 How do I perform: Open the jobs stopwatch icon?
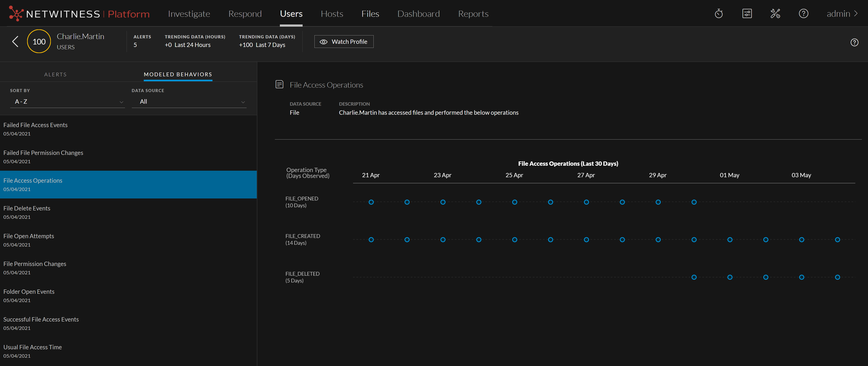click(x=718, y=14)
